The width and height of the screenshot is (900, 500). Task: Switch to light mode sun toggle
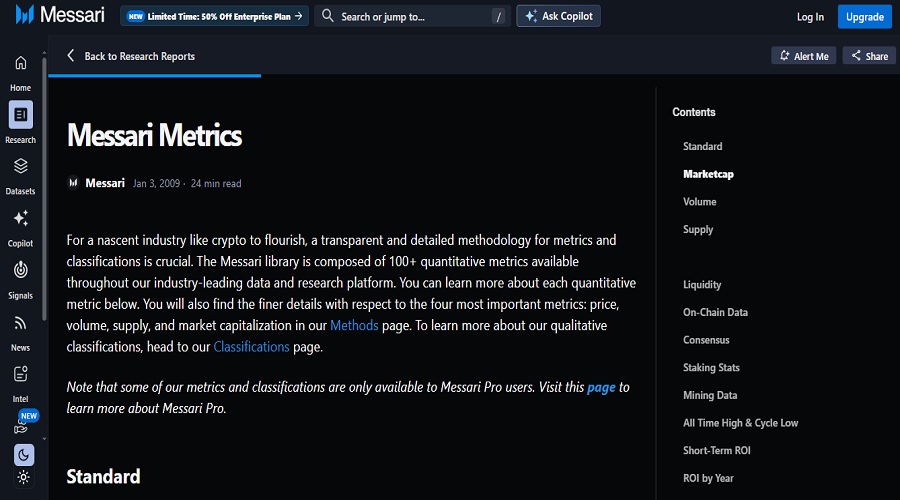click(x=23, y=478)
